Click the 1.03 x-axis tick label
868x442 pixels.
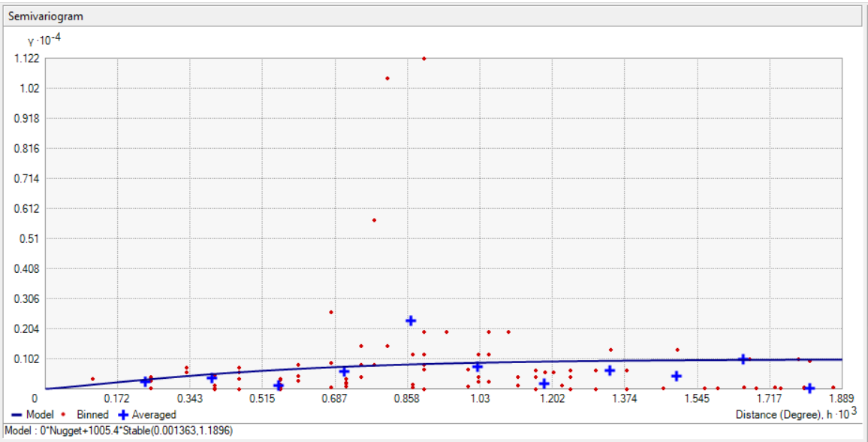(x=480, y=398)
